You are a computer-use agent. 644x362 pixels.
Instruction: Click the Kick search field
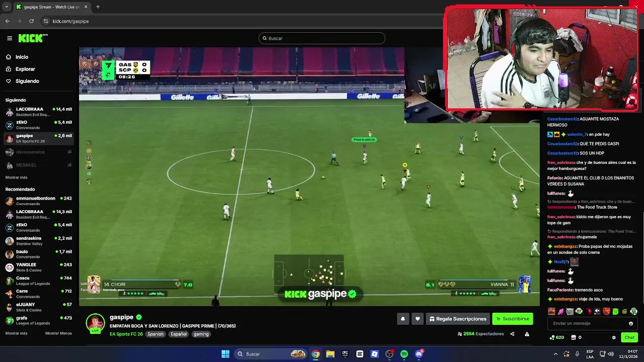click(322, 38)
